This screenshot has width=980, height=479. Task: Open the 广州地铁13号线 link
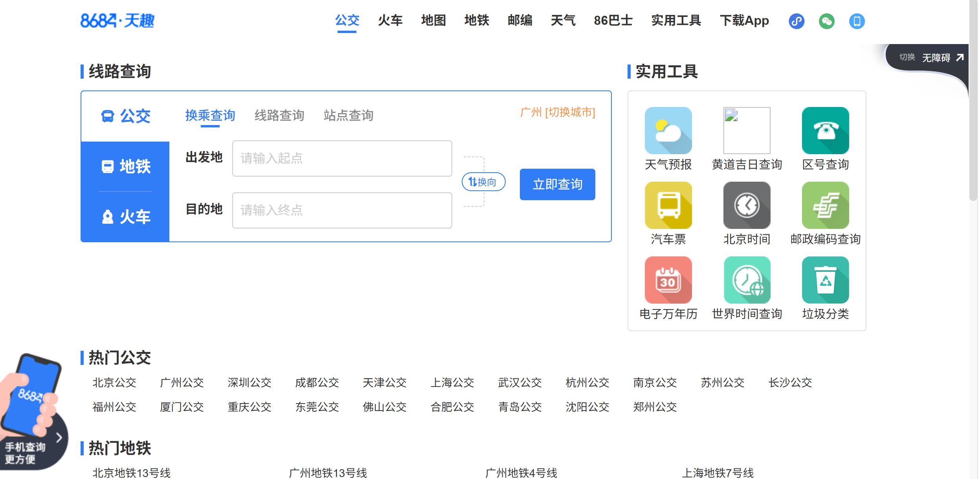328,473
